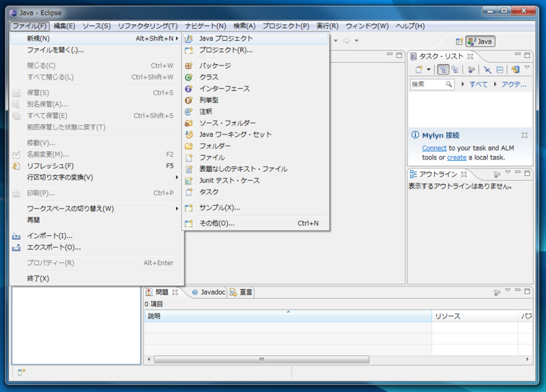Click the 検索 task search field

[432, 85]
